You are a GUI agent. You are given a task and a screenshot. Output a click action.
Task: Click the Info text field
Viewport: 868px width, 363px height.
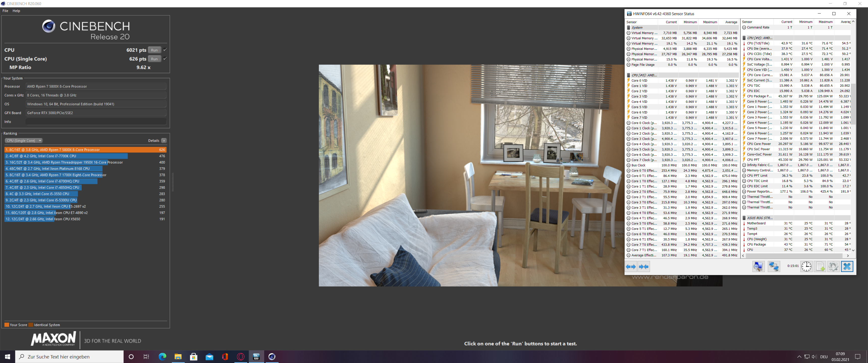[96, 122]
